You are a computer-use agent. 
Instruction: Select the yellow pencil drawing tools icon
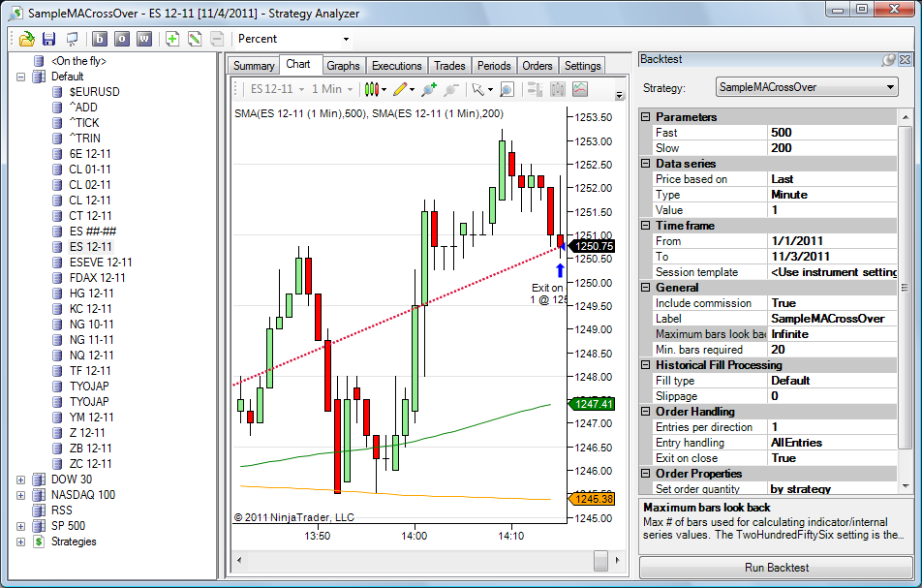(400, 89)
